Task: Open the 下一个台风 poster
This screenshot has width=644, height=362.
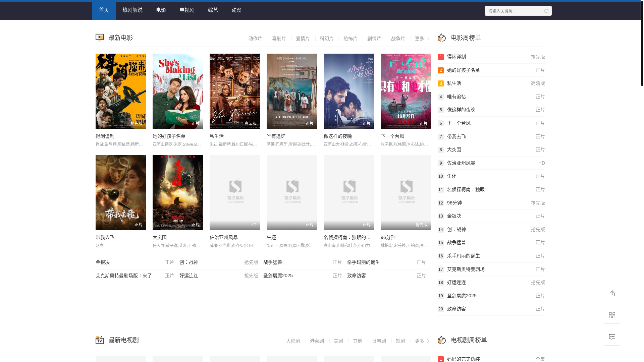Action: 406,91
